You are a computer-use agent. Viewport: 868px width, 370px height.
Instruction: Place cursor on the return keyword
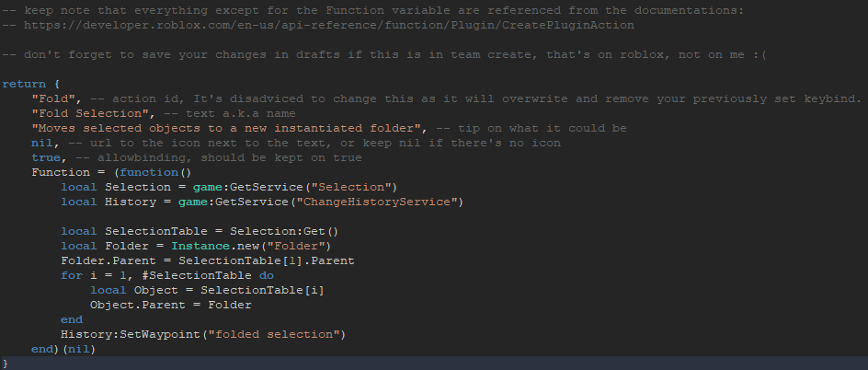[x=24, y=84]
